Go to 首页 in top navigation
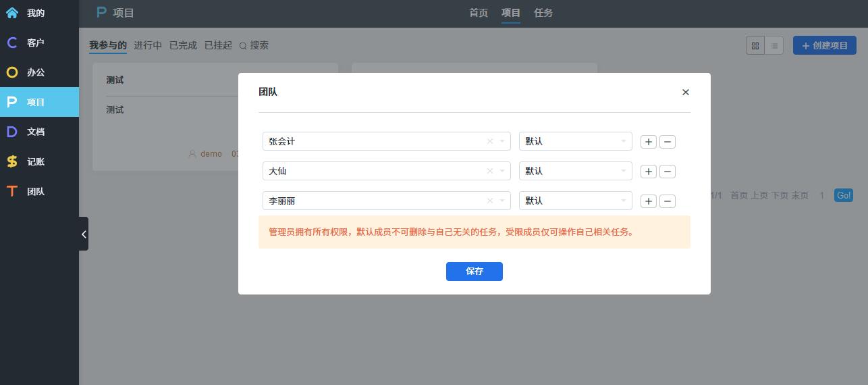Image resolution: width=868 pixels, height=385 pixels. (479, 13)
